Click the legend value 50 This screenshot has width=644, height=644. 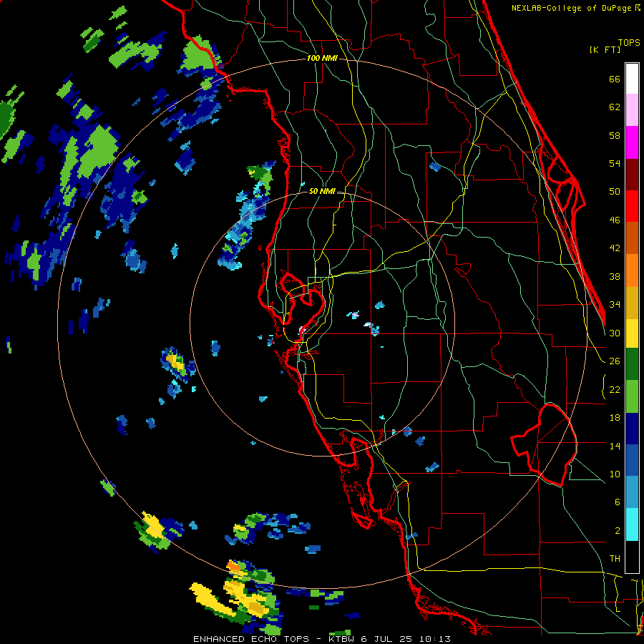[615, 192]
